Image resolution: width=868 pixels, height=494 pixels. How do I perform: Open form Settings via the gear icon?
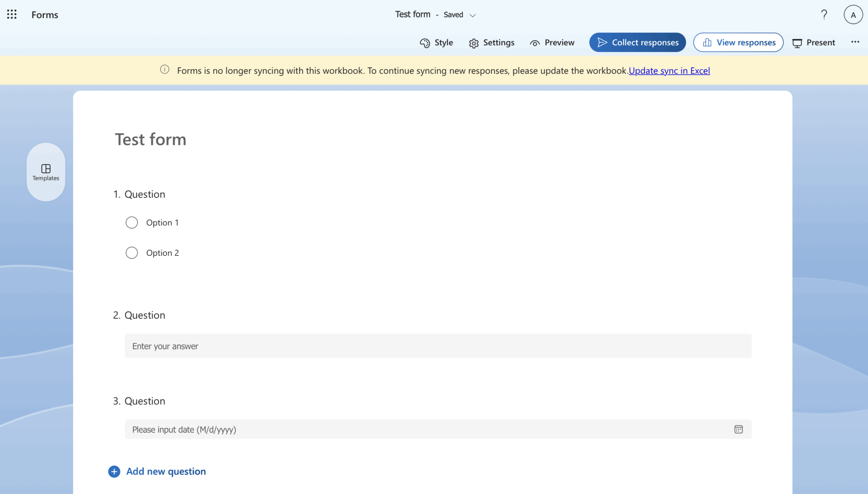[492, 42]
